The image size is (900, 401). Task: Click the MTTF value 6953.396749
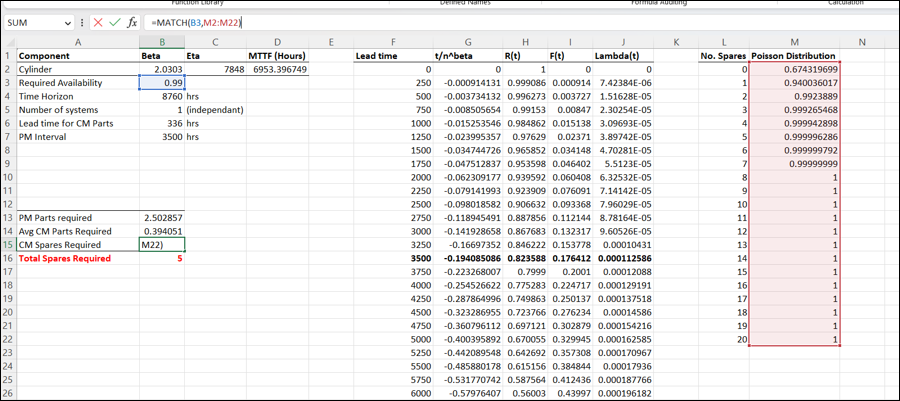278,69
